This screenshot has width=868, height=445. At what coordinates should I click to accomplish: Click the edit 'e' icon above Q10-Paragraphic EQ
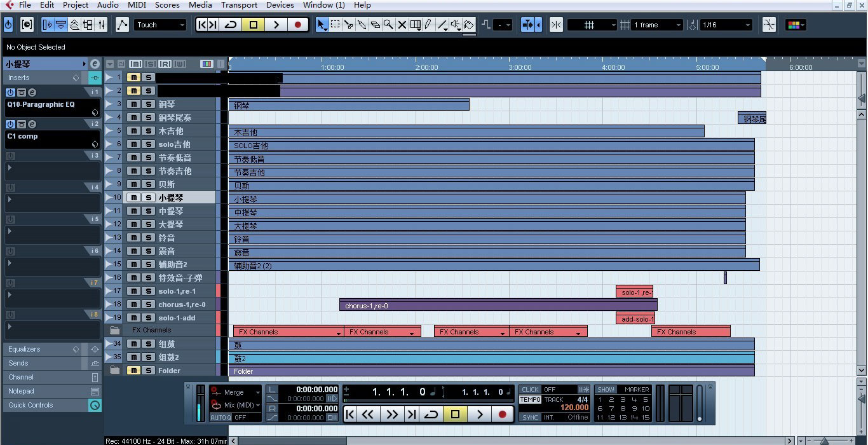click(x=32, y=93)
